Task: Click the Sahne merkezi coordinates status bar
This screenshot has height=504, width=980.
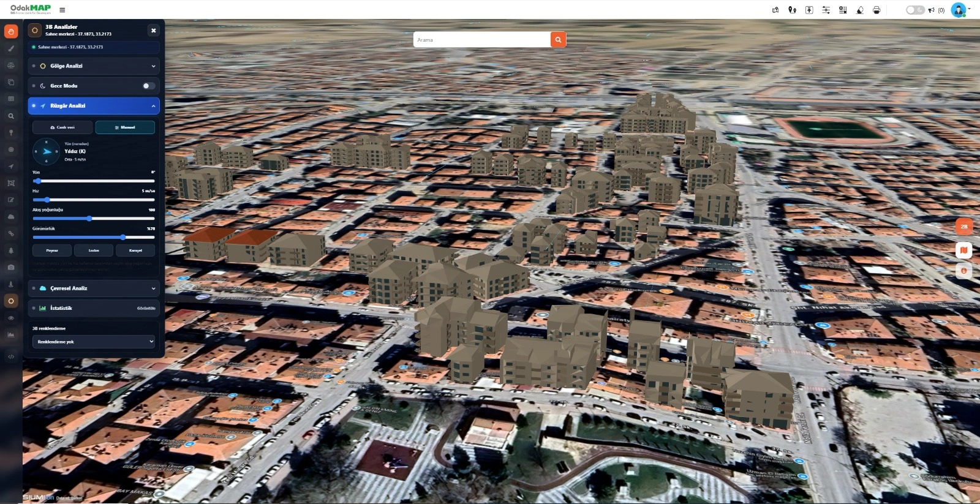Action: 94,47
